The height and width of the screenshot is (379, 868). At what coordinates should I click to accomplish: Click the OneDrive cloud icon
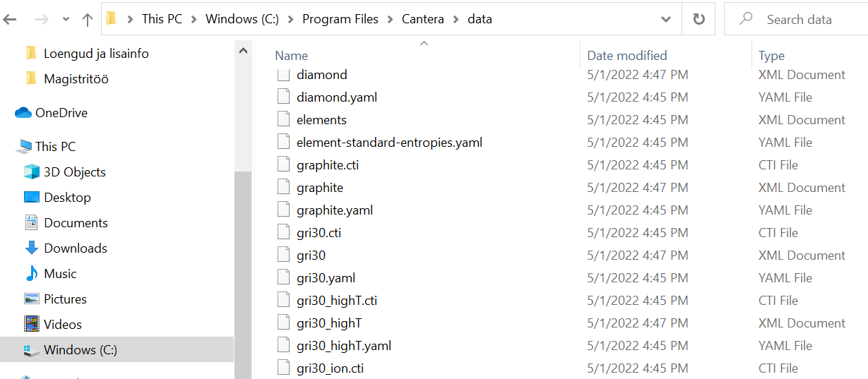pos(23,113)
